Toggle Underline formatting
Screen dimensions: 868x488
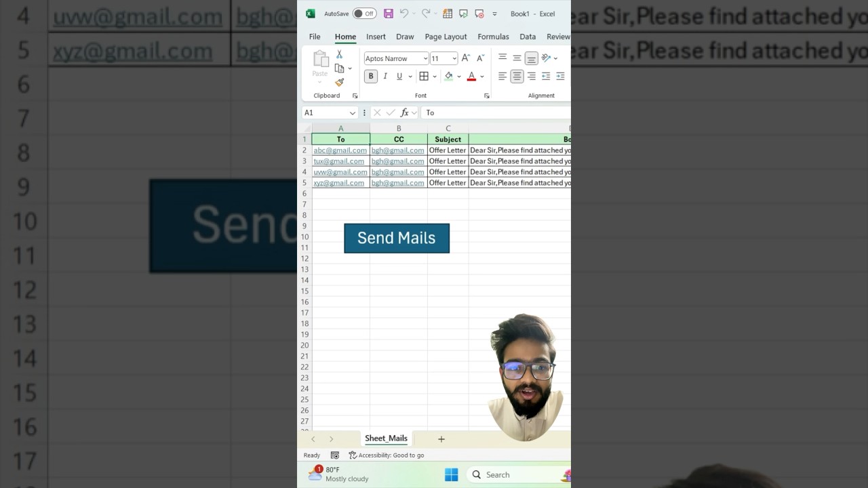[399, 77]
